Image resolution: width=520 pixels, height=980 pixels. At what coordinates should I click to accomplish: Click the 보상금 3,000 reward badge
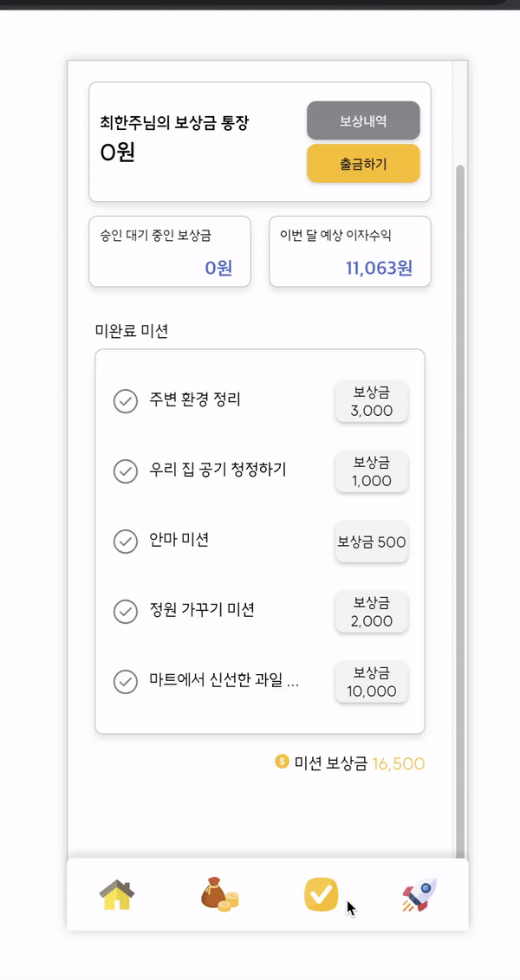coord(372,401)
